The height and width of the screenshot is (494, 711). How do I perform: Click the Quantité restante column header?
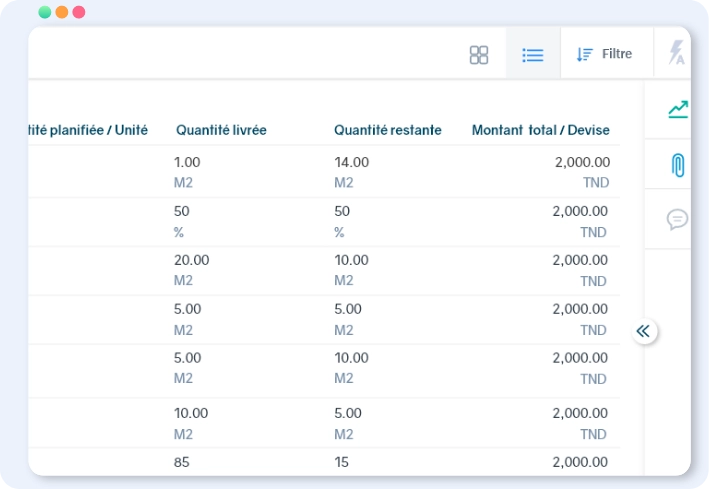click(388, 130)
